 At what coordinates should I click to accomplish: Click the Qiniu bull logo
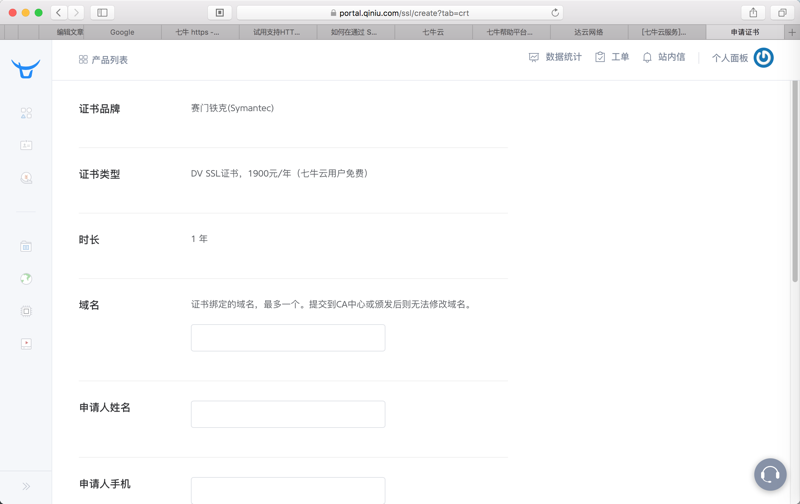point(26,68)
